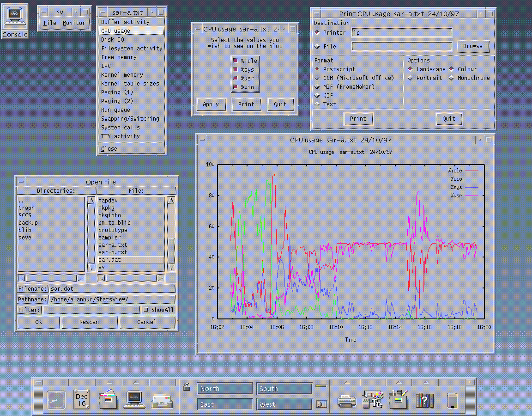Toggle the %wio checkbox
This screenshot has height=416, width=532.
coord(236,87)
